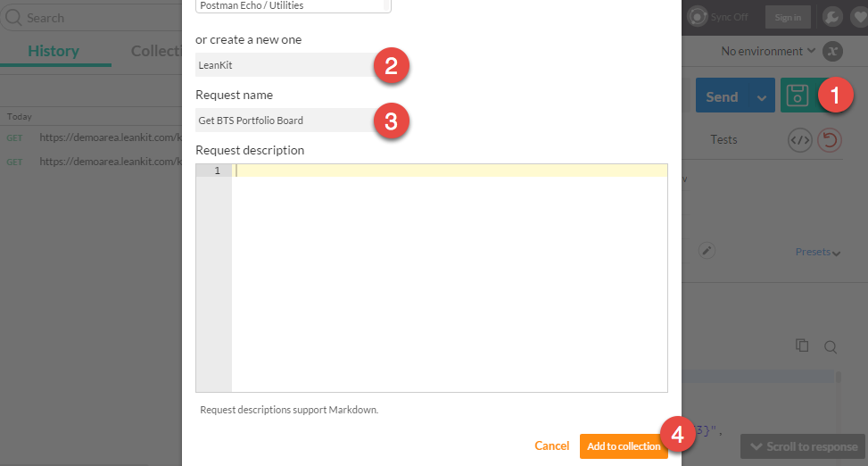Open the generate code snippet icon
The height and width of the screenshot is (466, 868).
(x=800, y=140)
